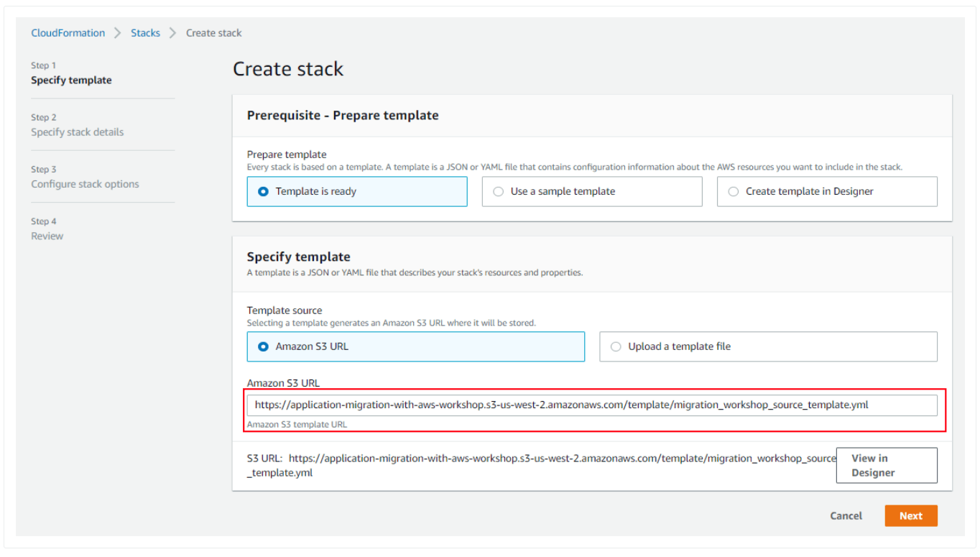Click the breadcrumb chevron after CloudFormation

(x=118, y=33)
